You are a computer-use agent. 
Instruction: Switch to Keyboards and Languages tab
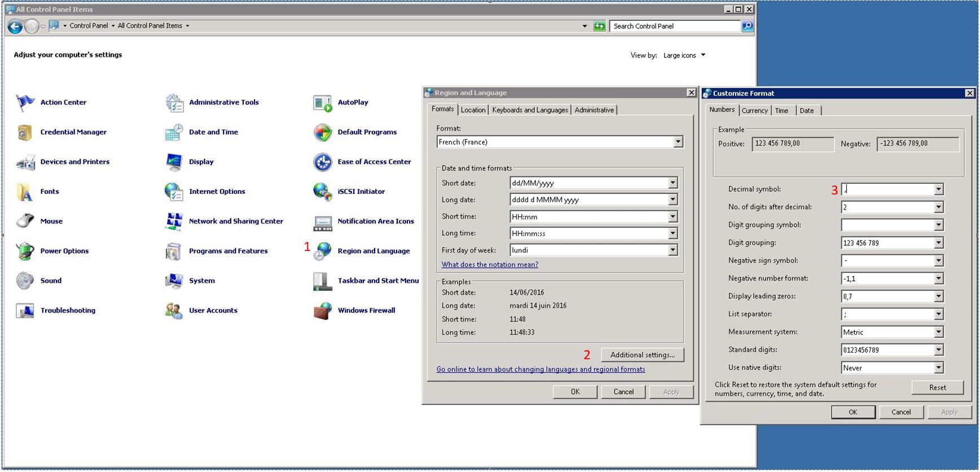530,110
